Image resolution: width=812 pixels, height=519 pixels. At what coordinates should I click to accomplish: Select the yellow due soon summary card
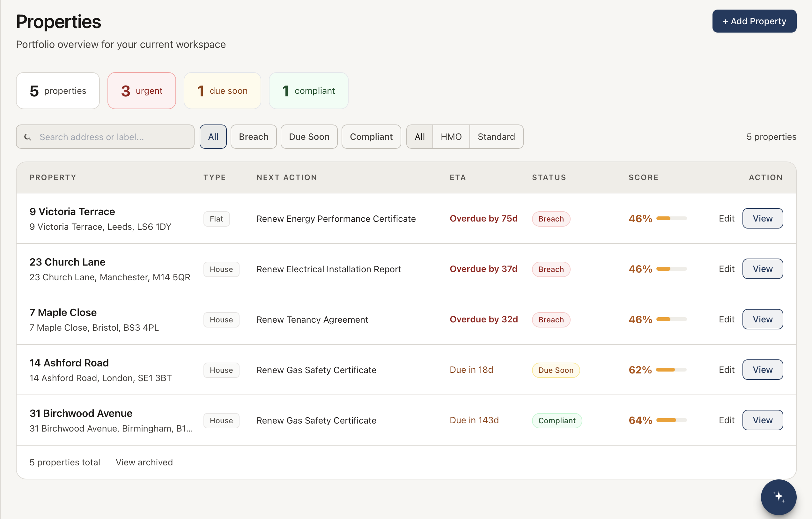point(222,90)
